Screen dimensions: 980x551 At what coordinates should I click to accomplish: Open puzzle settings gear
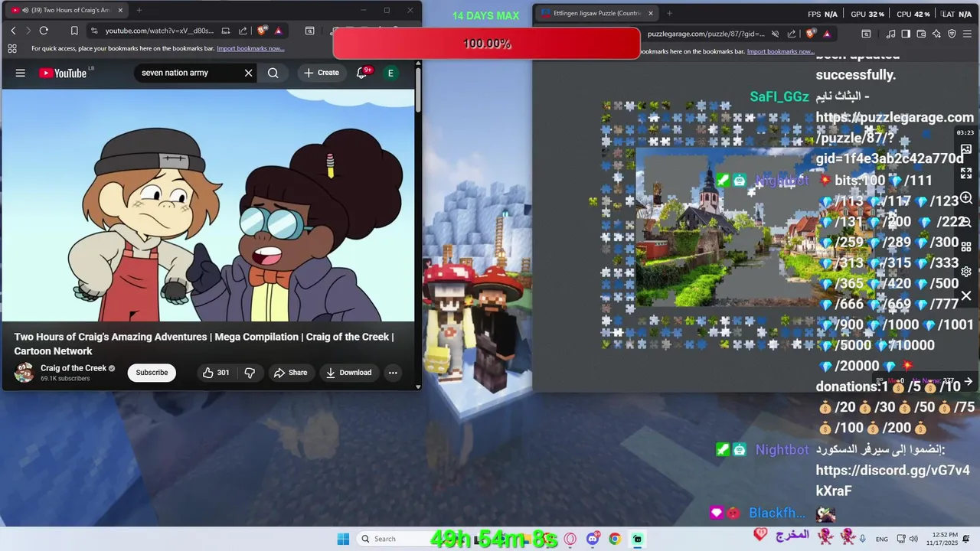click(x=966, y=272)
